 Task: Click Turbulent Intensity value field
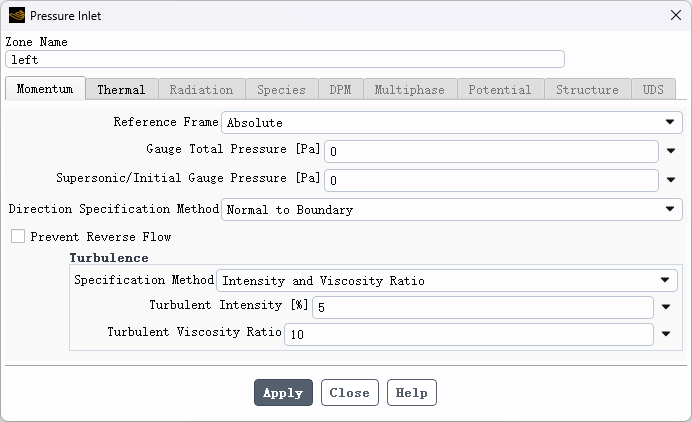480,307
